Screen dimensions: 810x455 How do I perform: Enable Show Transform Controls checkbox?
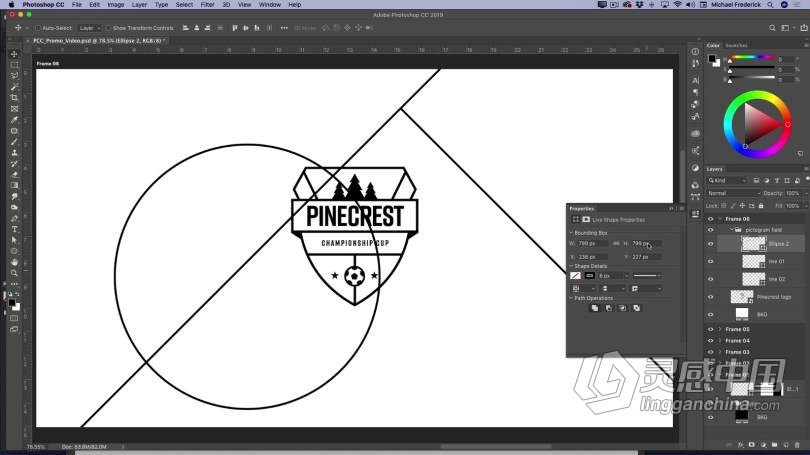pyautogui.click(x=108, y=28)
